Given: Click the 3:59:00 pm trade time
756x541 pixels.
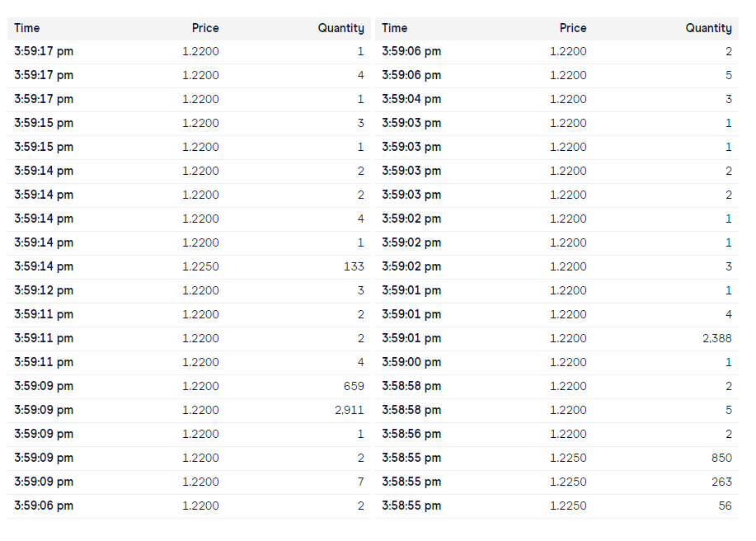Looking at the screenshot, I should click(411, 363).
